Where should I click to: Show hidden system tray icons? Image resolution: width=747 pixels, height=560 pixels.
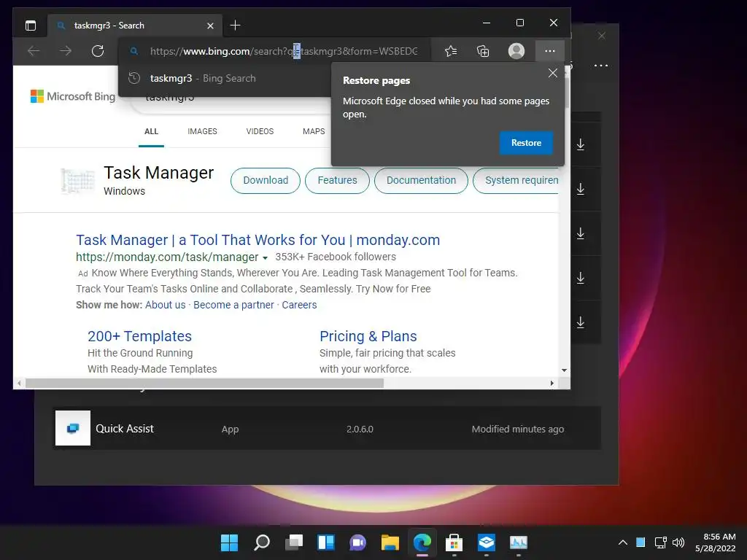[x=623, y=542]
